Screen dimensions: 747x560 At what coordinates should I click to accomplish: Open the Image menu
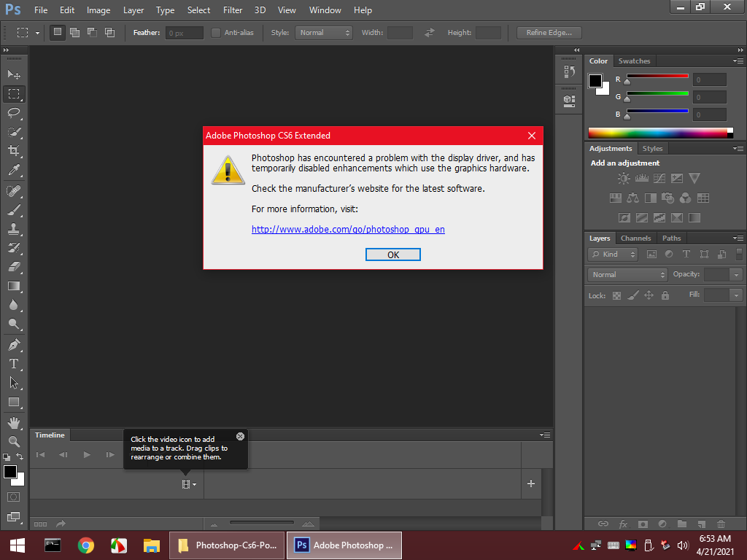(x=98, y=10)
